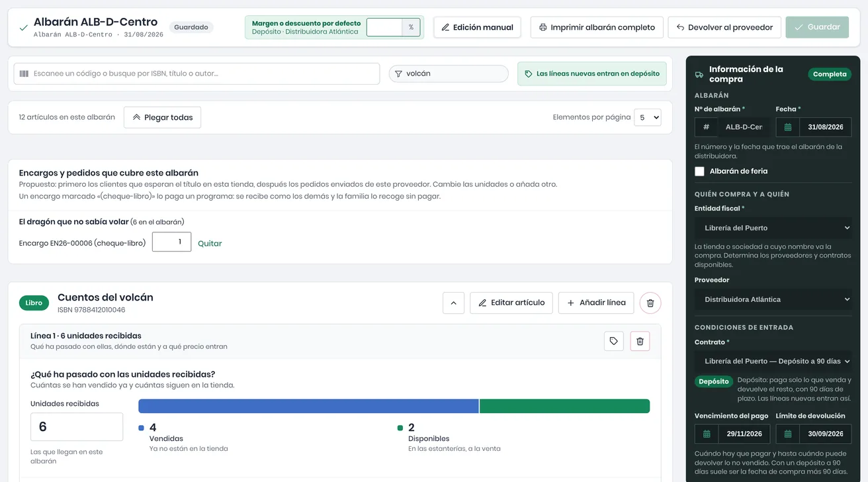Open the calendar icon for Fecha
Screen dimensions: 868x482
point(788,127)
